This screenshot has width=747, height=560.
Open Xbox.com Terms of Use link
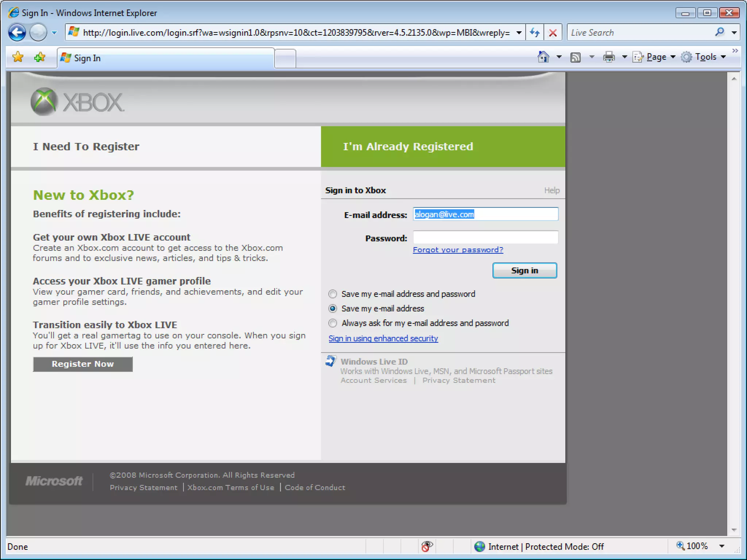(231, 487)
